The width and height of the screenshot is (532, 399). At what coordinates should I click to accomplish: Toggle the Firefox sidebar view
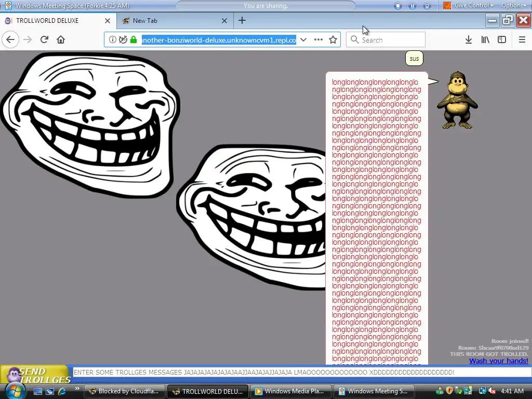[x=502, y=39]
